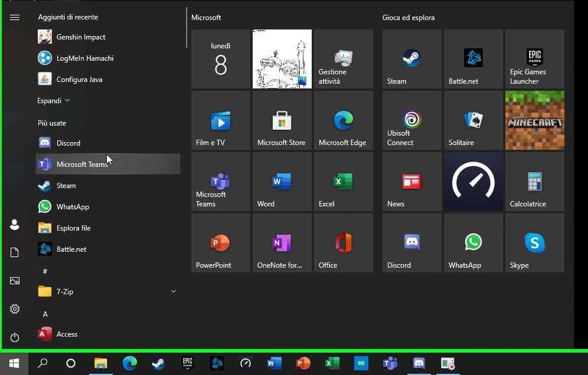Open the user account menu
Viewport: 588px width, 375px height.
[x=15, y=225]
